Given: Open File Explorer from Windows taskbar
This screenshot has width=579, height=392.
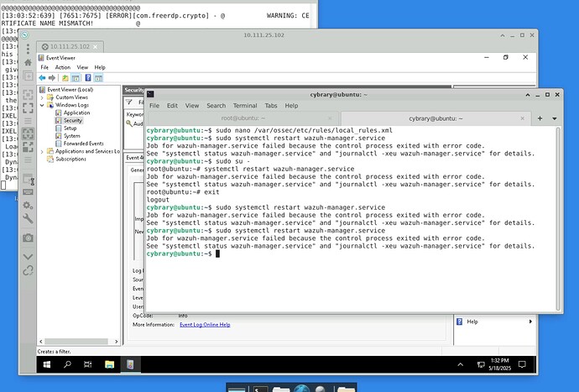Looking at the screenshot, I should point(109,364).
